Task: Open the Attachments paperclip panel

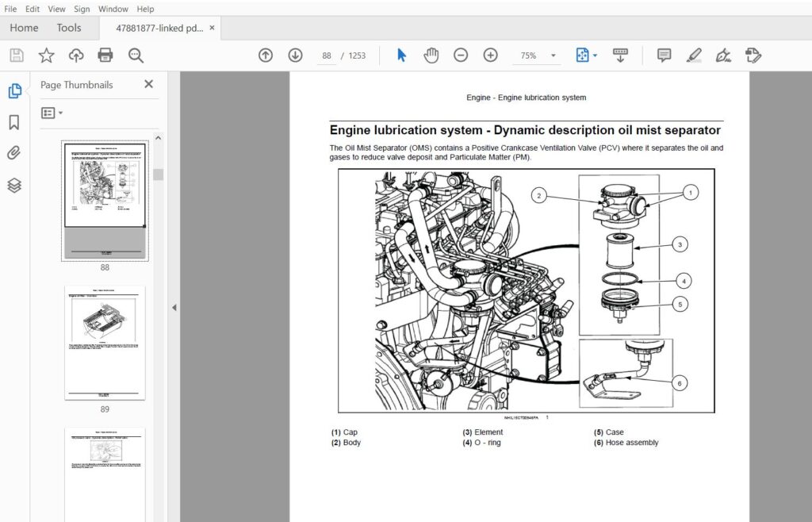Action: pyautogui.click(x=14, y=153)
